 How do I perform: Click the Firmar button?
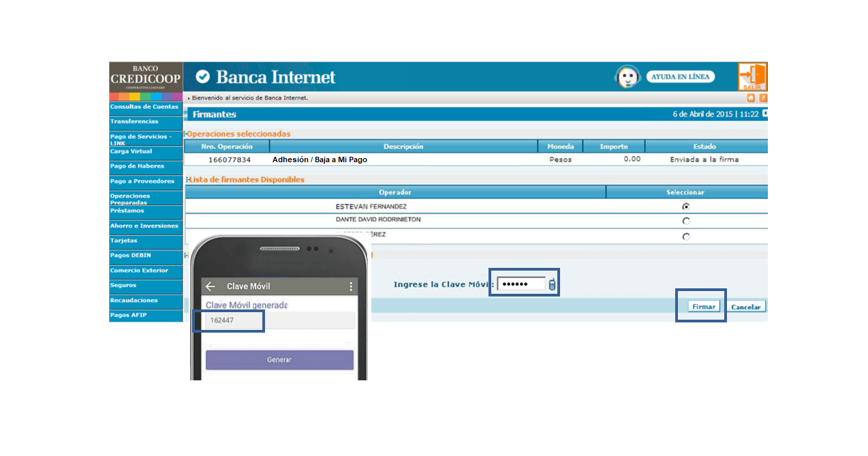(x=704, y=307)
